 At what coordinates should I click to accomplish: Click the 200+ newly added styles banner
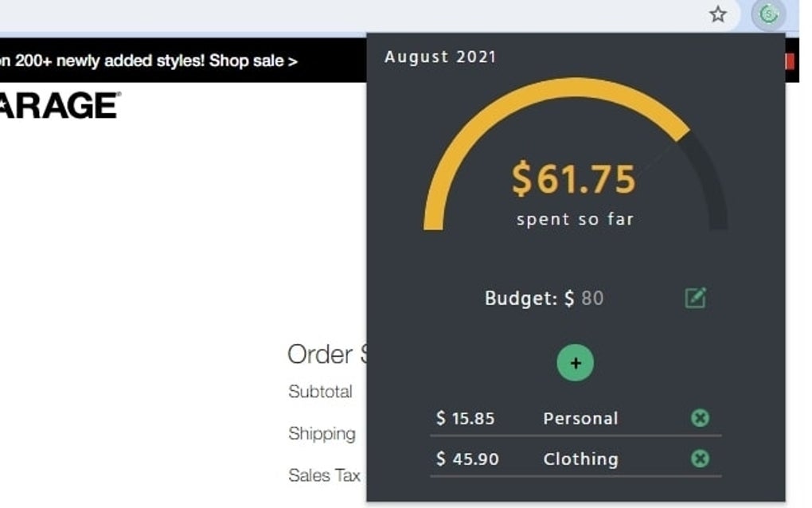tap(119, 60)
